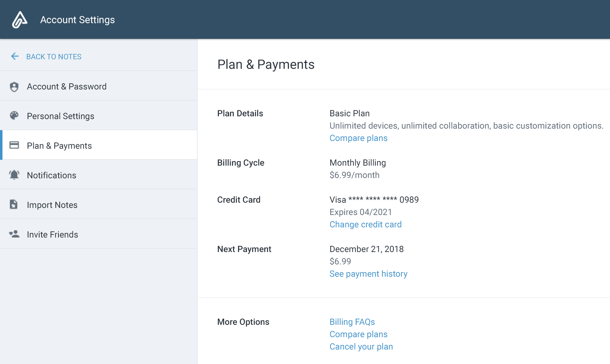Open Account & Password settings

click(x=67, y=86)
